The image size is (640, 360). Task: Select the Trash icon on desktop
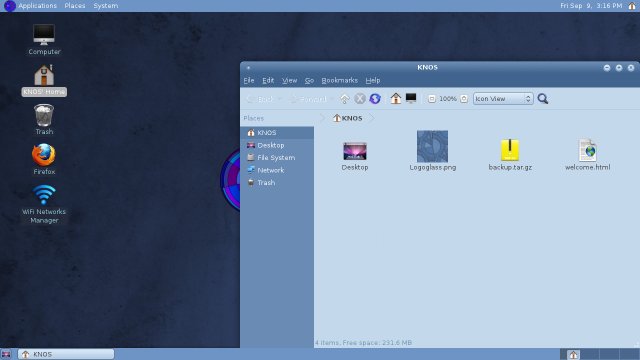click(44, 119)
